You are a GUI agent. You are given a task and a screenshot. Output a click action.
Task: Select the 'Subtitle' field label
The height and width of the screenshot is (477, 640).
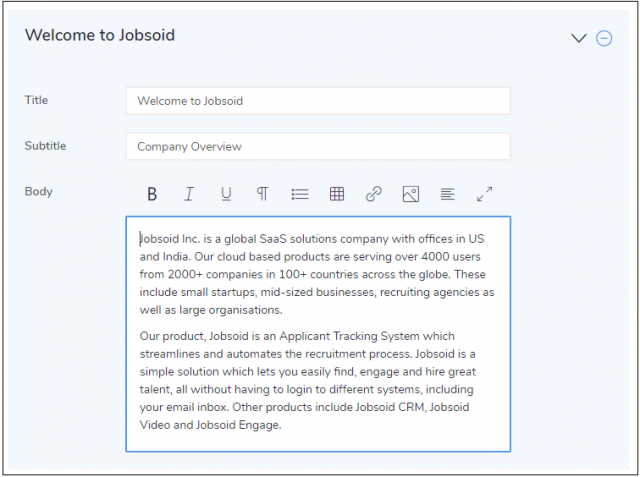[45, 146]
